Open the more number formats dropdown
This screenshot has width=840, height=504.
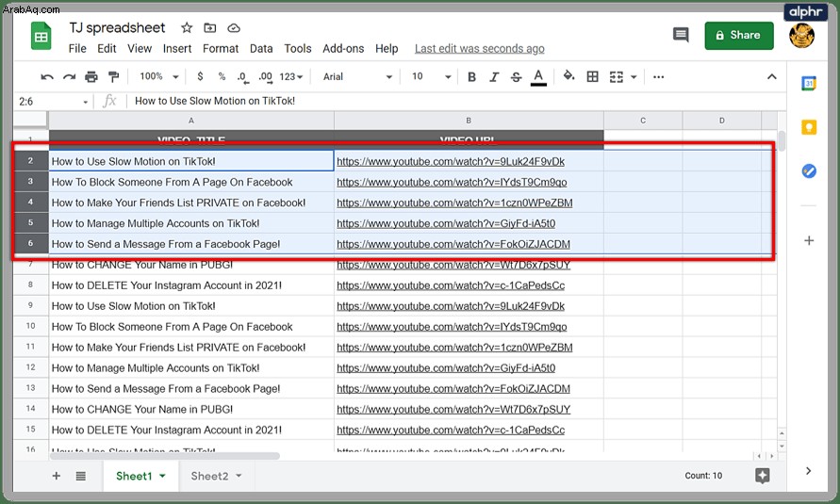tap(291, 77)
